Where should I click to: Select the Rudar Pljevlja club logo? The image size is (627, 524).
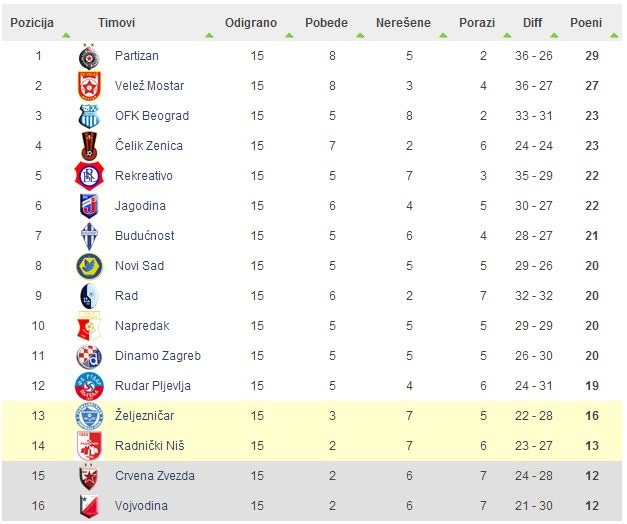pos(89,386)
